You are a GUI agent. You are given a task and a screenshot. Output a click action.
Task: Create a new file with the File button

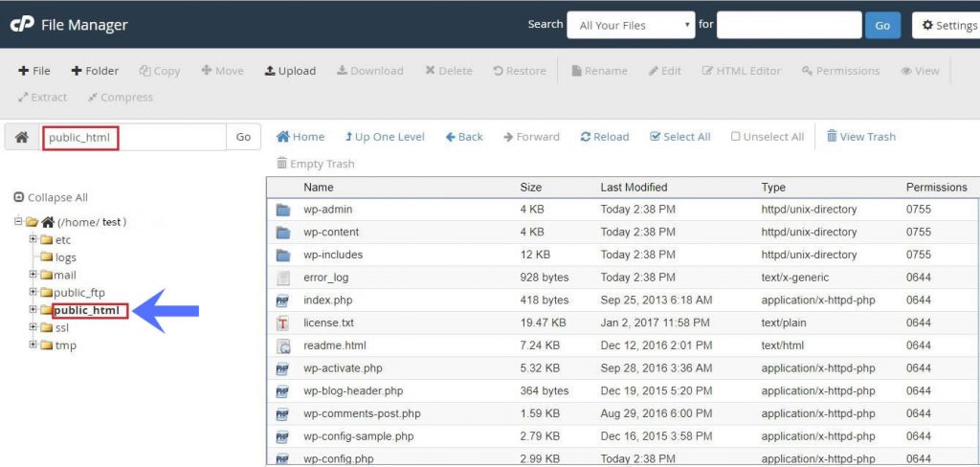pyautogui.click(x=34, y=71)
